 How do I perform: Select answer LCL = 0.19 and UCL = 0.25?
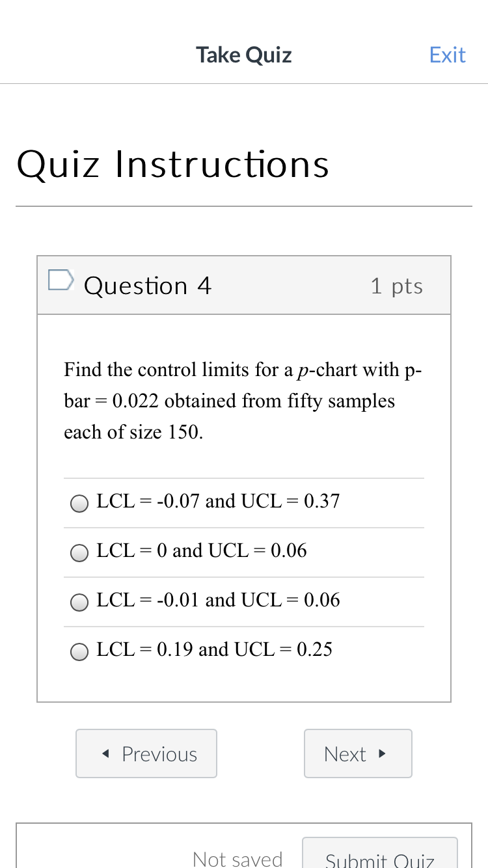(x=79, y=651)
